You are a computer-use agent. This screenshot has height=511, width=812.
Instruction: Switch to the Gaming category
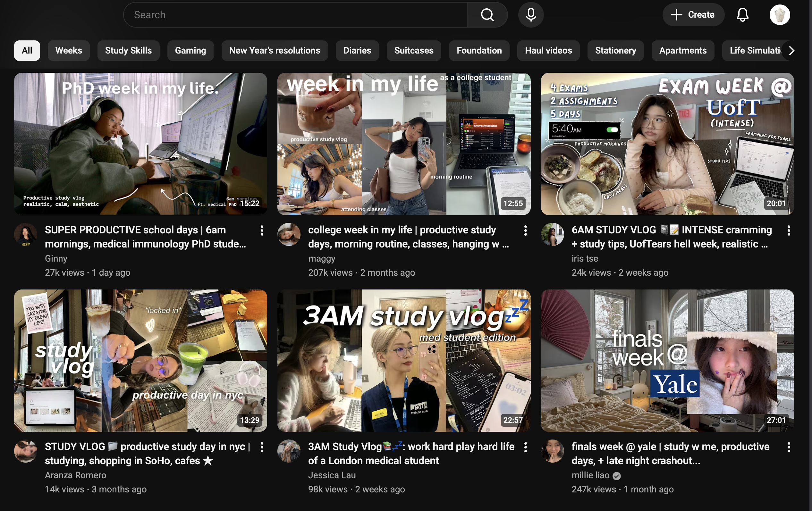(190, 50)
